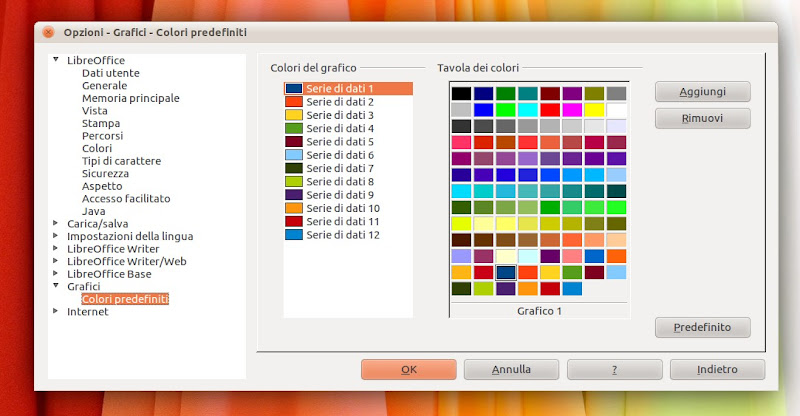The image size is (800, 416).
Task: Restore colors with Predefinito button
Action: pos(703,327)
